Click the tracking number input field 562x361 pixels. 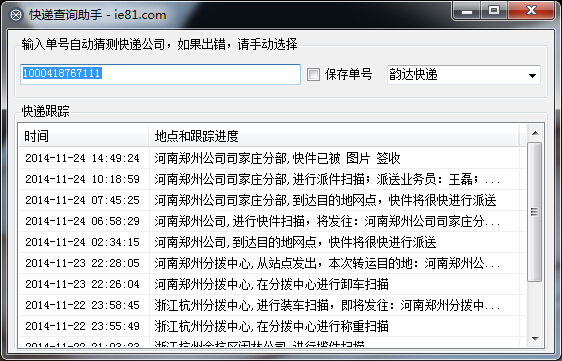(160, 74)
